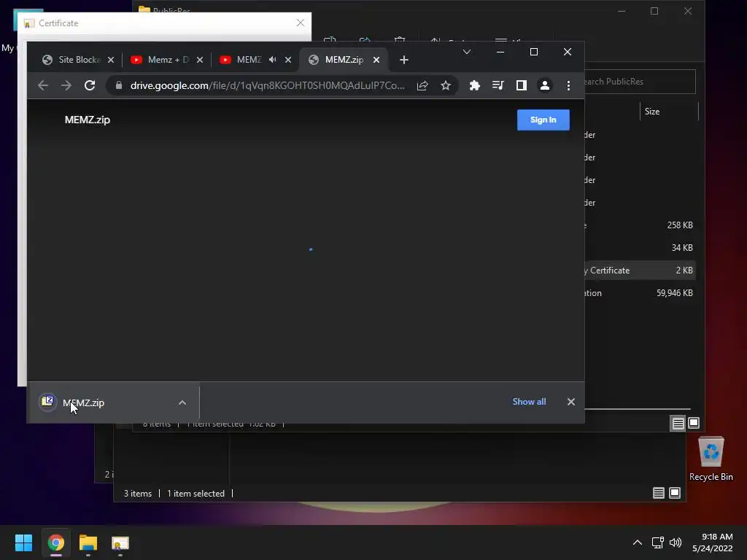Toggle the Chrome side panel icon

[x=521, y=86]
